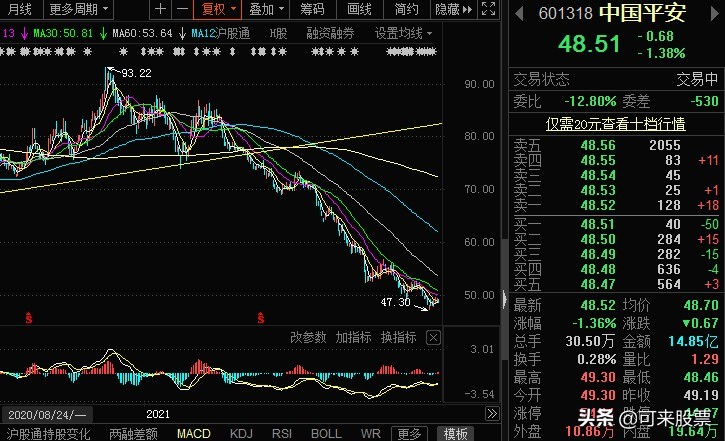Image resolution: width=725 pixels, height=441 pixels.
Task: Select the WR indicator tab
Action: click(x=371, y=434)
